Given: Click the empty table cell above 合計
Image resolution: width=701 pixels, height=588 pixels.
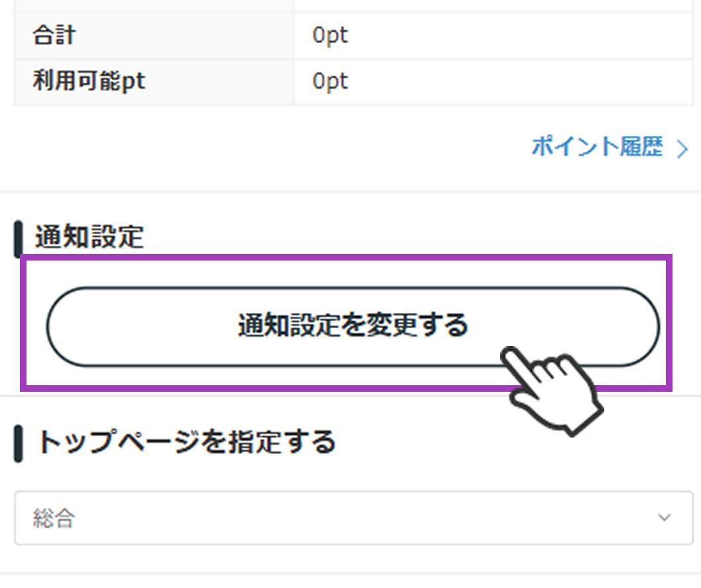Looking at the screenshot, I should pyautogui.click(x=152, y=5).
